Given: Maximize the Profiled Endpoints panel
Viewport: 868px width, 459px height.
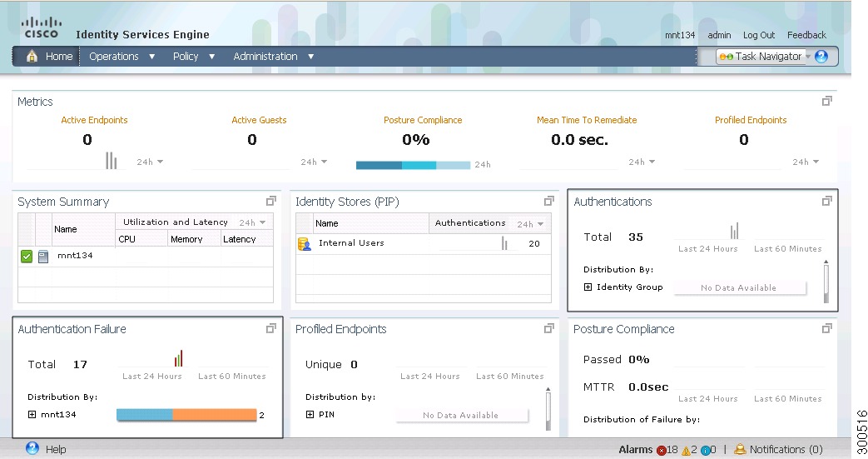Looking at the screenshot, I should [549, 328].
